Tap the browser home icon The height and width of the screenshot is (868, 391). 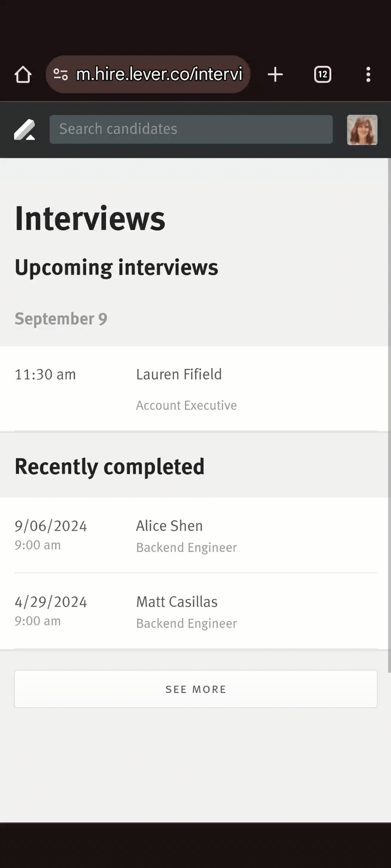coord(23,75)
